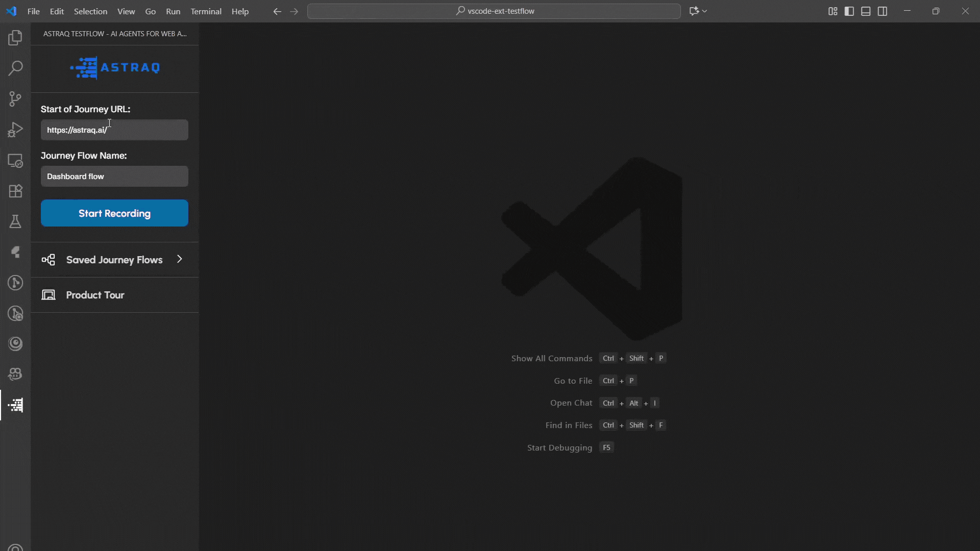Toggle the secondary side bar visibility
Viewport: 980px width, 551px height.
883,11
